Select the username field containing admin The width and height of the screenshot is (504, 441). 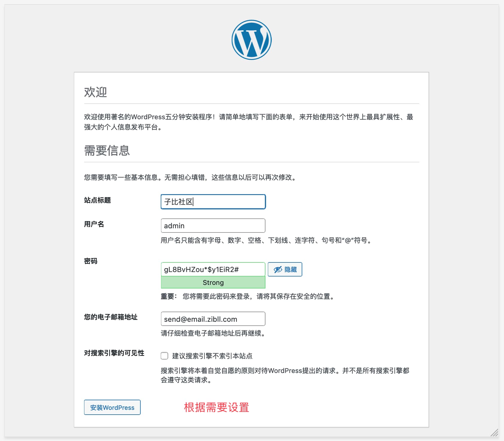click(x=213, y=225)
